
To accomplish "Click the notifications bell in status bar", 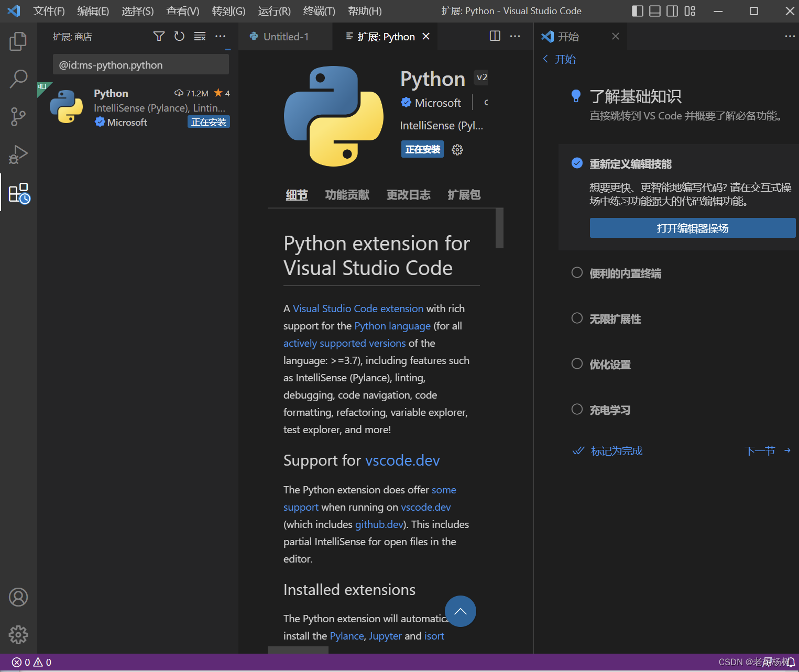I will tap(791, 663).
